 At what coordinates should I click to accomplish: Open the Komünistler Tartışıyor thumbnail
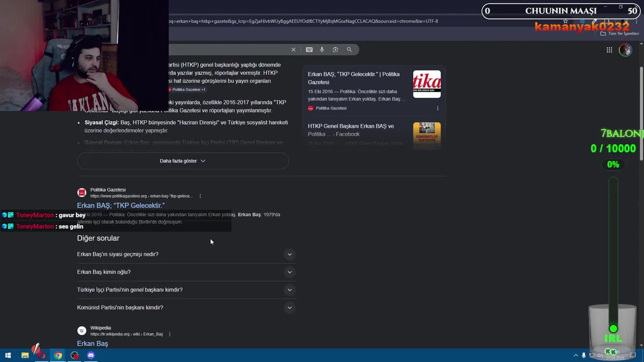point(427,136)
